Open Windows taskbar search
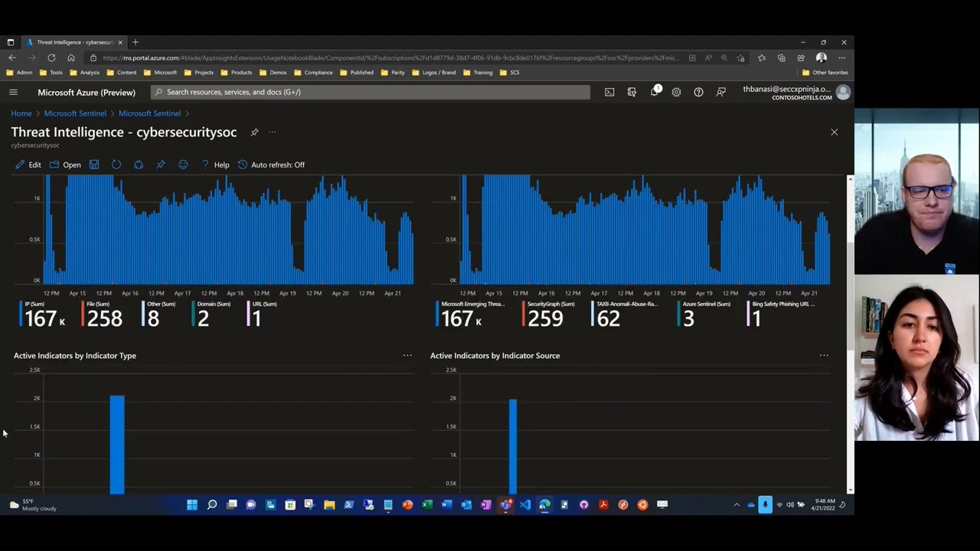The height and width of the screenshot is (551, 980). pyautogui.click(x=212, y=504)
